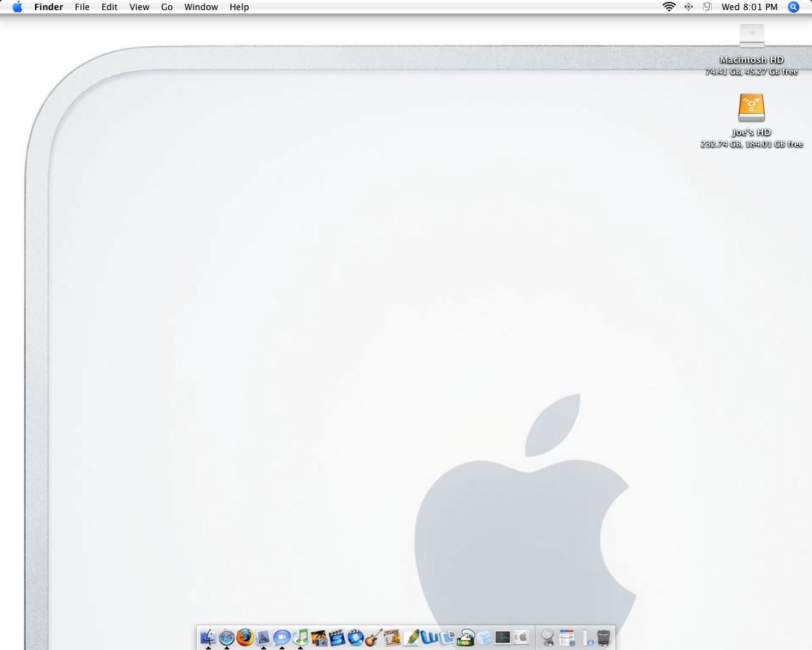The width and height of the screenshot is (812, 650).
Task: Launch Safari compass icon in Dock
Action: pyautogui.click(x=226, y=637)
